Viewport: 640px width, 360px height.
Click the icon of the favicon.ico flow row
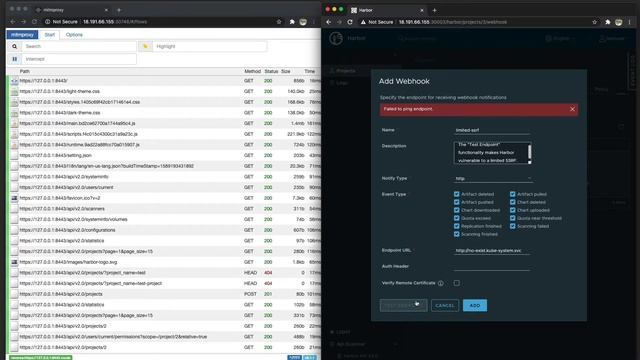14,198
